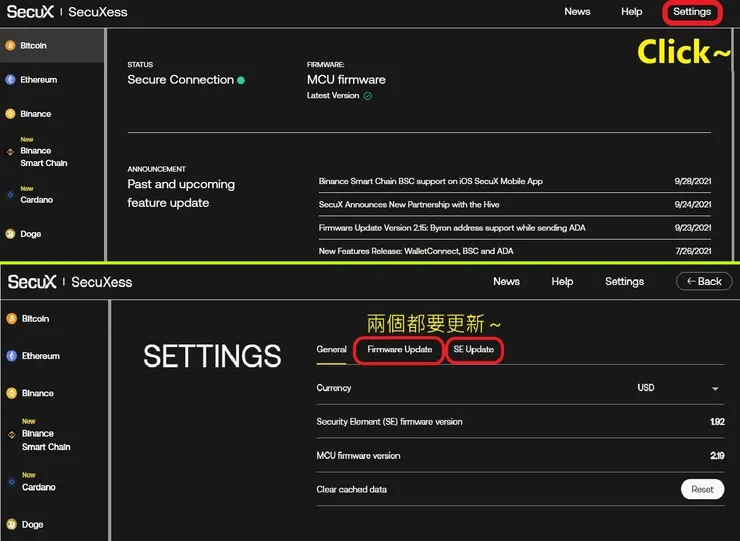The width and height of the screenshot is (740, 541).
Task: Click the 7/26/2021 announcement date
Action: point(693,251)
